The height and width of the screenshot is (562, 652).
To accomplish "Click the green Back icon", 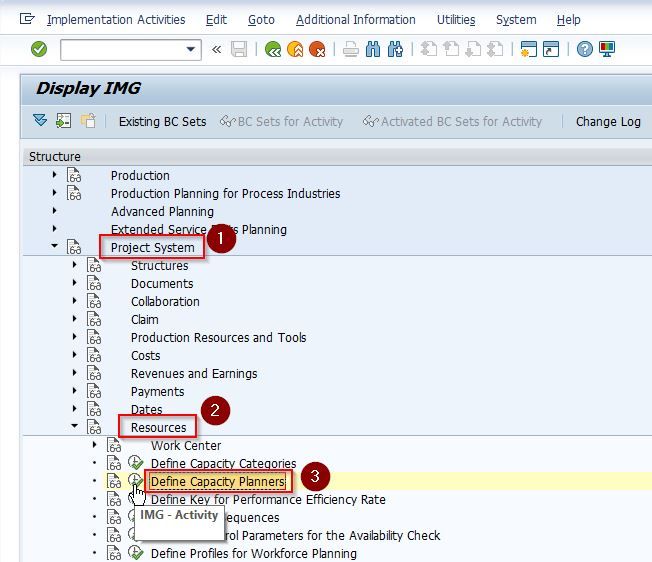I will pos(273,49).
